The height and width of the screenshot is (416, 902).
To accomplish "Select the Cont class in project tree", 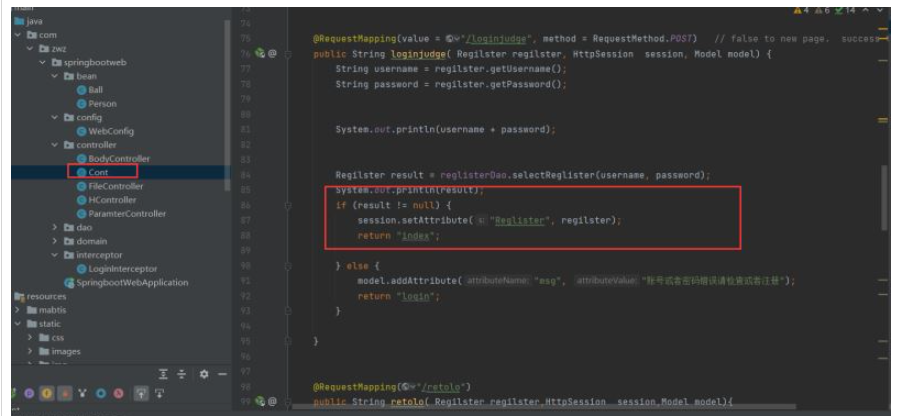I will coord(93,172).
